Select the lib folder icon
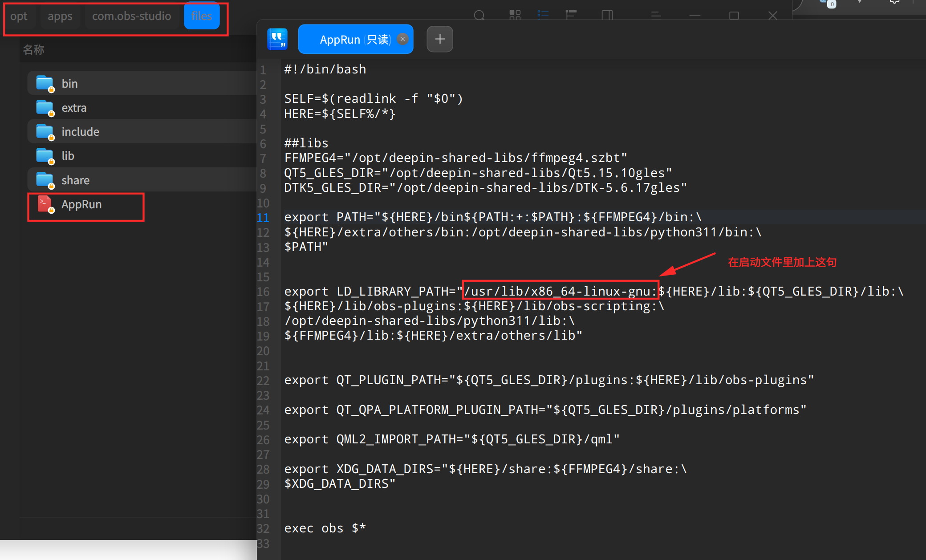The image size is (926, 560). [x=45, y=156]
